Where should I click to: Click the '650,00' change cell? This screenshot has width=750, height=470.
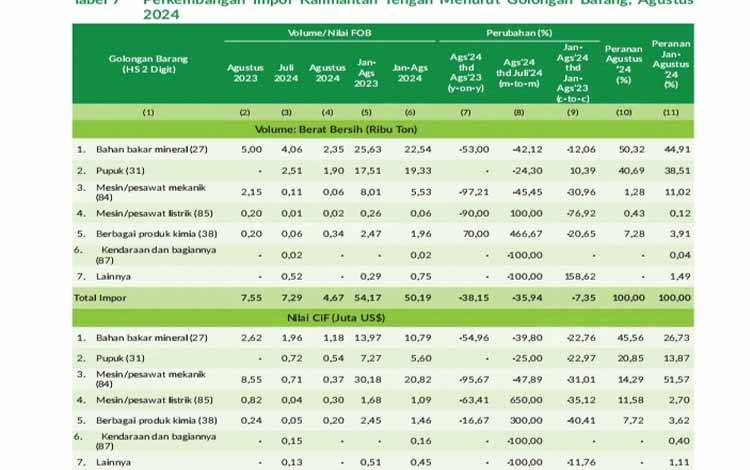point(526,400)
